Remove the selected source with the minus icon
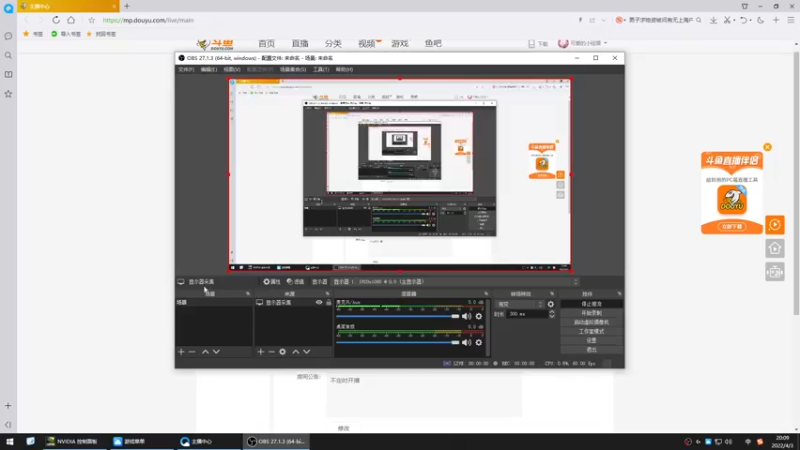The width and height of the screenshot is (800, 450). tap(271, 352)
